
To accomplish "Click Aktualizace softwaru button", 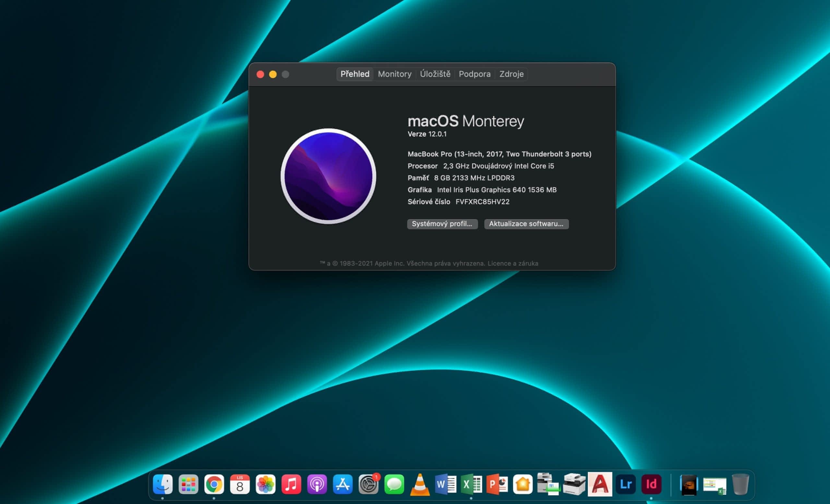I will point(526,224).
